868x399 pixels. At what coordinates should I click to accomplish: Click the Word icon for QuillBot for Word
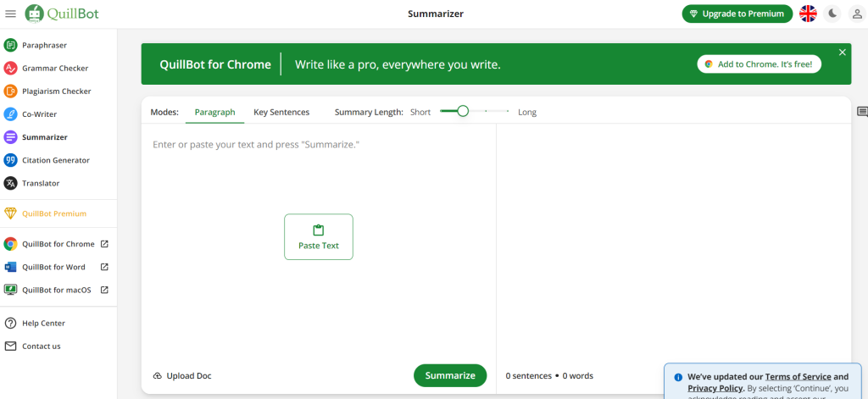[x=10, y=267]
